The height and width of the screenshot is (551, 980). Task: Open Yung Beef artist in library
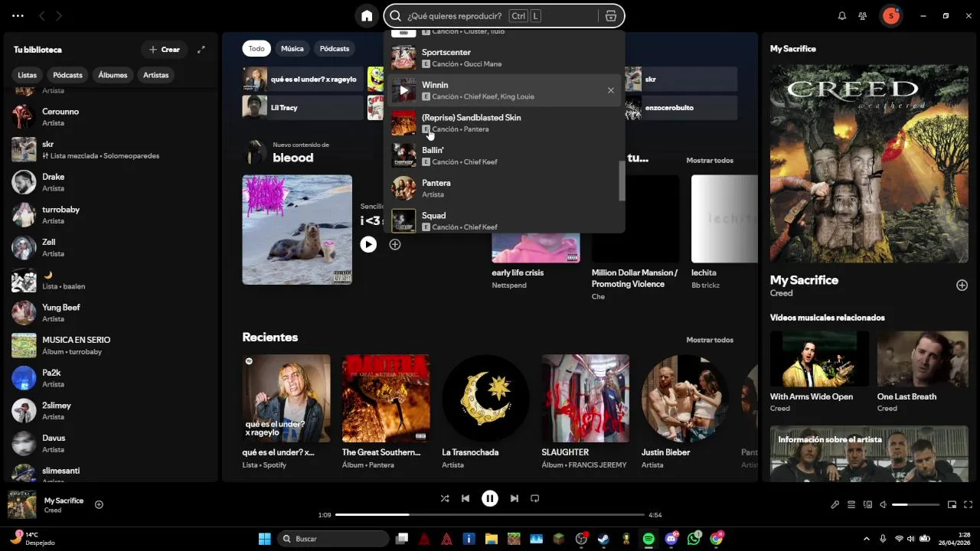coord(111,312)
